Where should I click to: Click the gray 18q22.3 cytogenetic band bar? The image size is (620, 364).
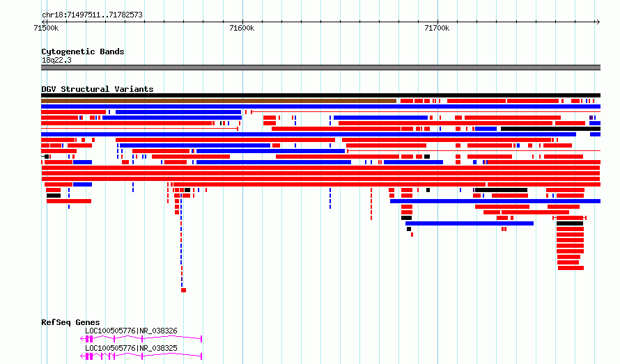[x=320, y=68]
